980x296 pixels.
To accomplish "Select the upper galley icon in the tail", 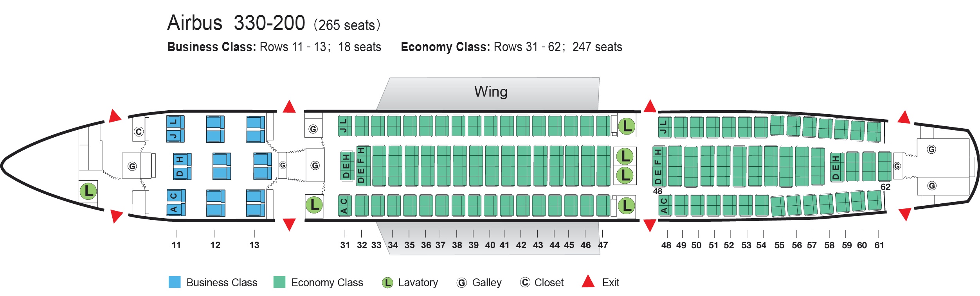I will [931, 149].
